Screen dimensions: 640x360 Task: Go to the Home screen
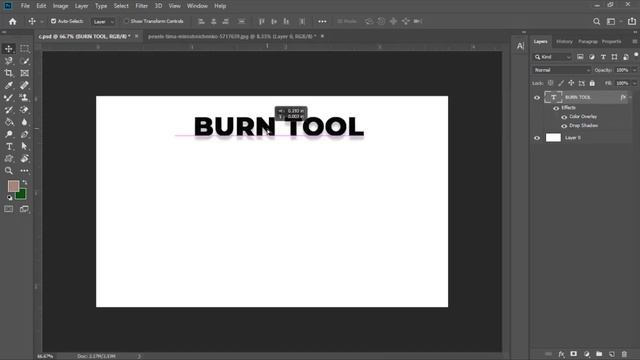[x=13, y=22]
